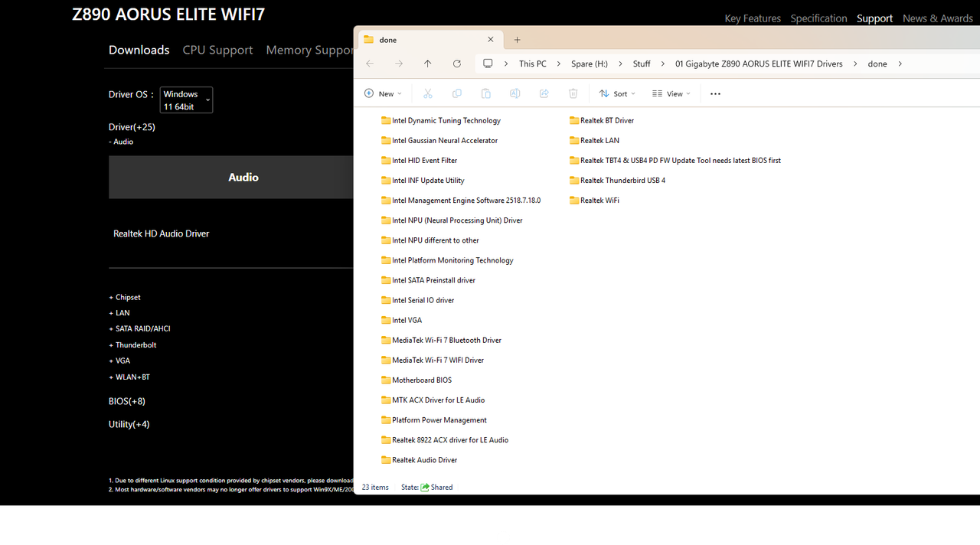
Task: Expand chevron after Spare (H:) breadcrumb
Action: coord(620,64)
